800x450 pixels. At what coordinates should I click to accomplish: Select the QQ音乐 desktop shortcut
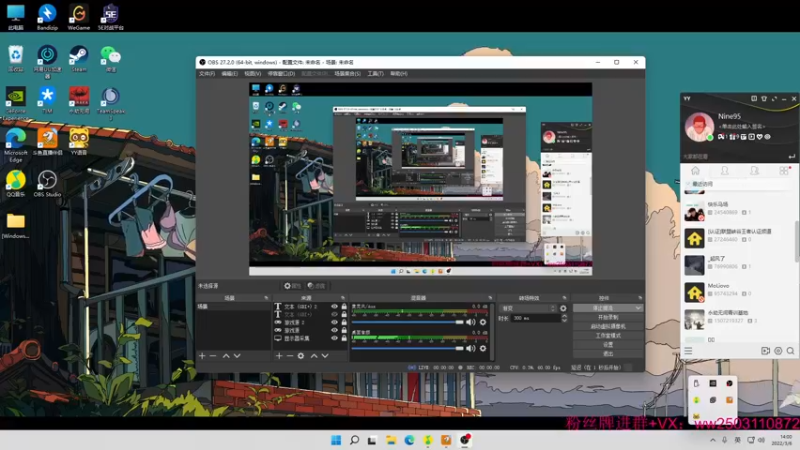point(16,184)
